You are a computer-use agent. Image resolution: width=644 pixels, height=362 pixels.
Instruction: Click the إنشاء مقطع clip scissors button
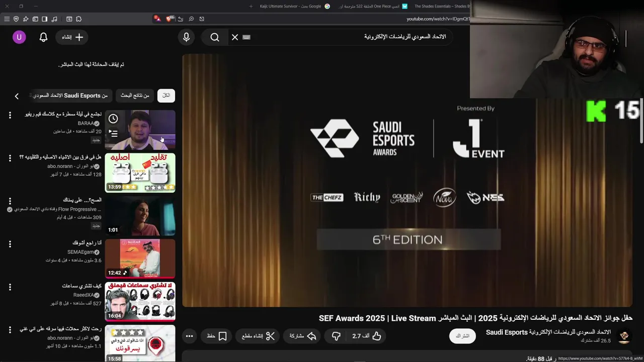(x=258, y=336)
